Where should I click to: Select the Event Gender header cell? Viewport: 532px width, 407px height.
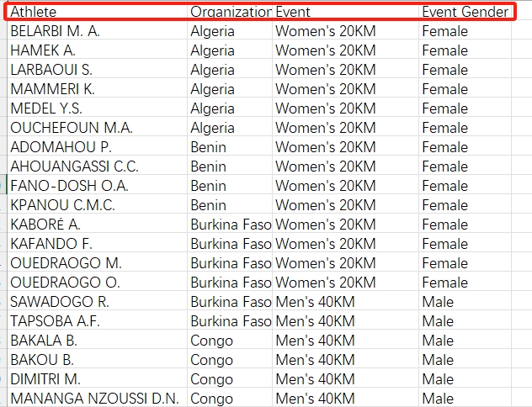tap(465, 12)
